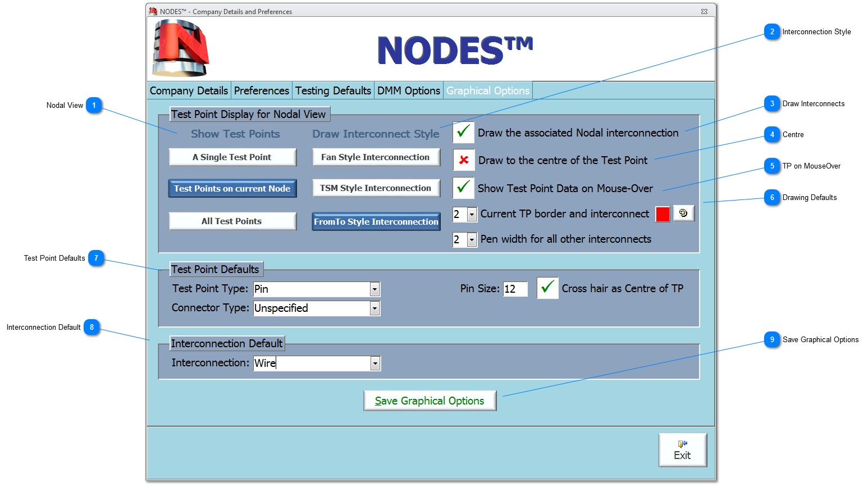The image size is (868, 486).
Task: Click the callout 9 Save Graphical Options marker
Action: (772, 339)
